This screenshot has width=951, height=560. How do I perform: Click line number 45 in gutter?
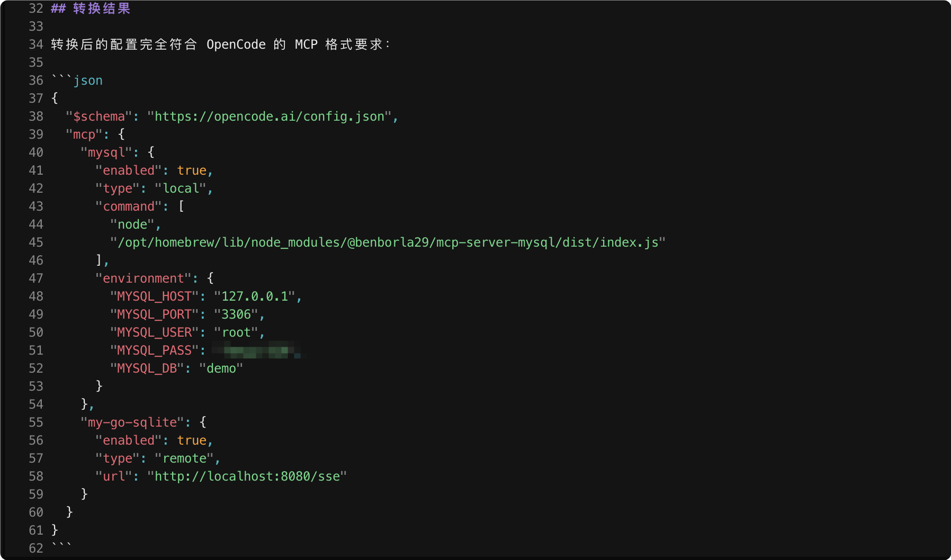pos(36,242)
